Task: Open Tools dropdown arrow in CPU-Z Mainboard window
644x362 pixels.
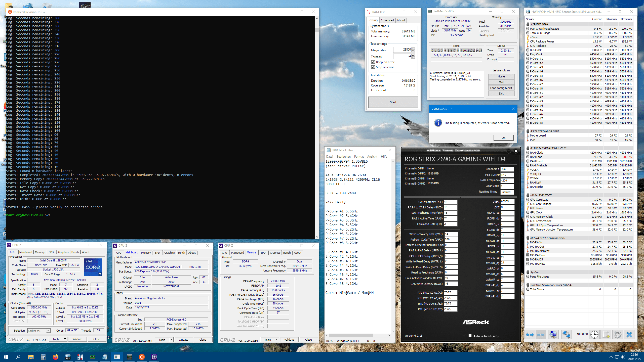Action: [171, 340]
